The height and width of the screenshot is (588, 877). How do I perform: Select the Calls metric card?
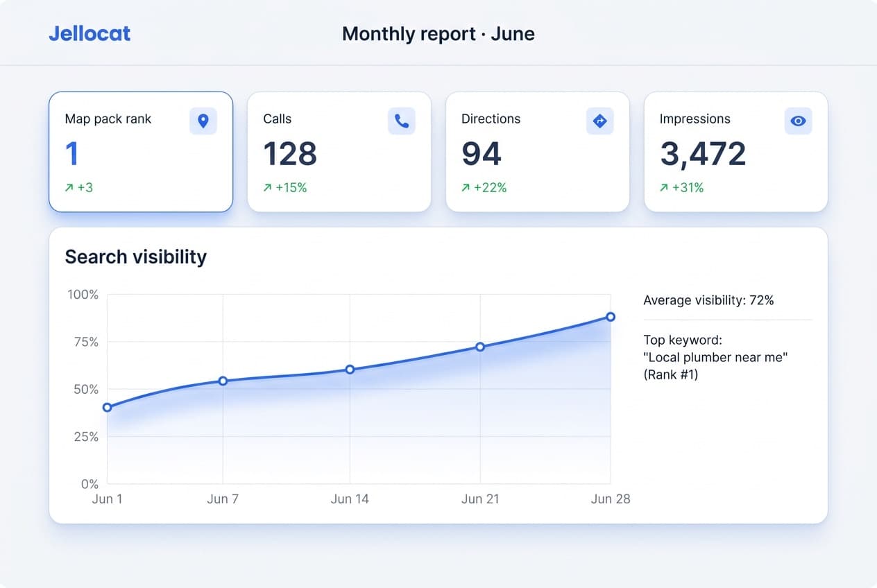(339, 152)
